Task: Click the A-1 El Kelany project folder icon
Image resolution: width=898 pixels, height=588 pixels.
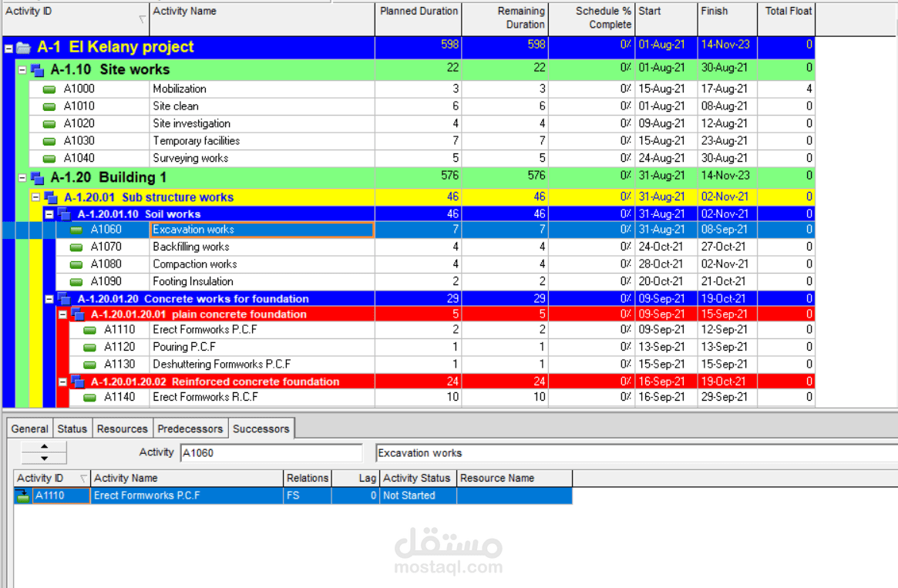Action: (23, 48)
